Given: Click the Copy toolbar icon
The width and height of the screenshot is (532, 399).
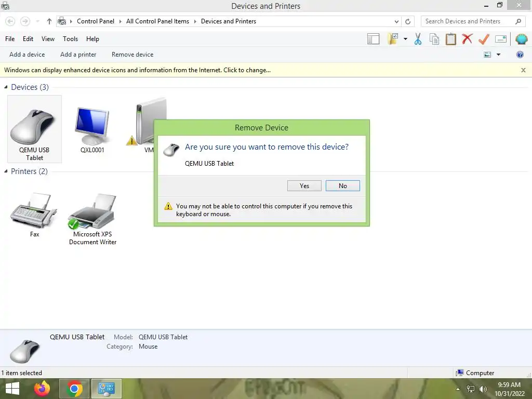Looking at the screenshot, I should click(x=434, y=39).
